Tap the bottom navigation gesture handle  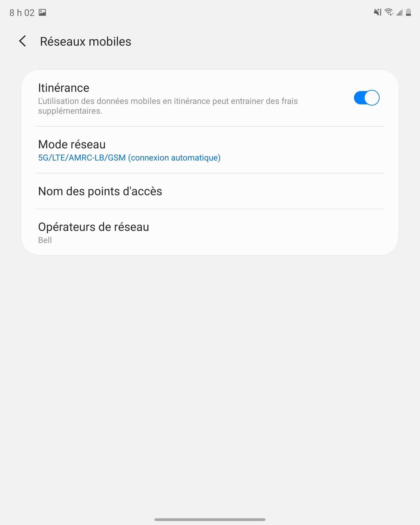click(x=210, y=519)
